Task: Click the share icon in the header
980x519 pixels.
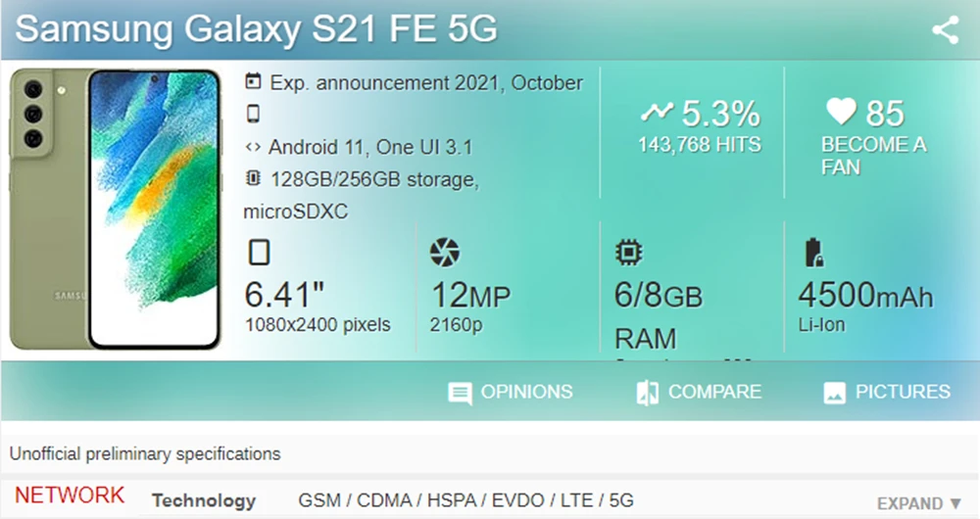Action: click(x=945, y=30)
